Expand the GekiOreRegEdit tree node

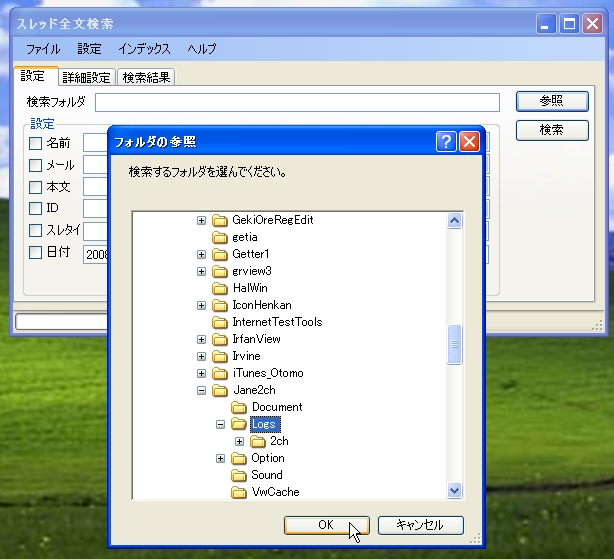pos(201,221)
